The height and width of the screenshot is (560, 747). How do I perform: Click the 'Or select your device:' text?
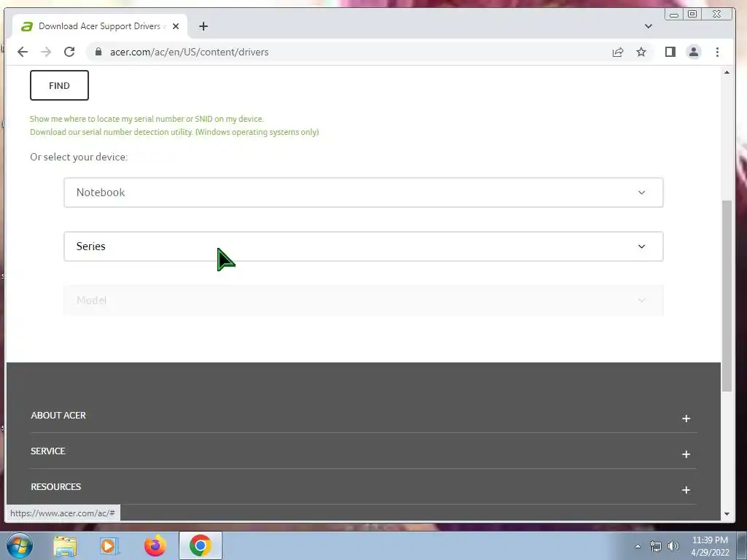pos(79,157)
